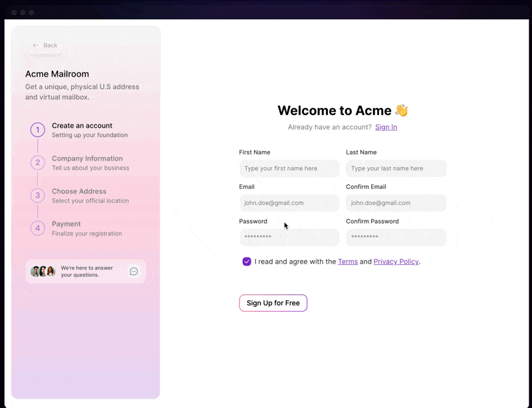Select the "Company Information" step label
Image resolution: width=532 pixels, height=408 pixels.
tap(87, 158)
